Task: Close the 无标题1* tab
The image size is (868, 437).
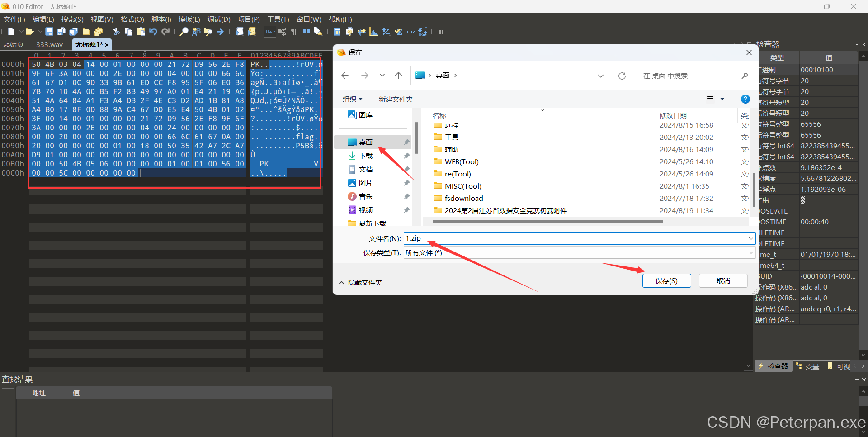Action: 107,45
